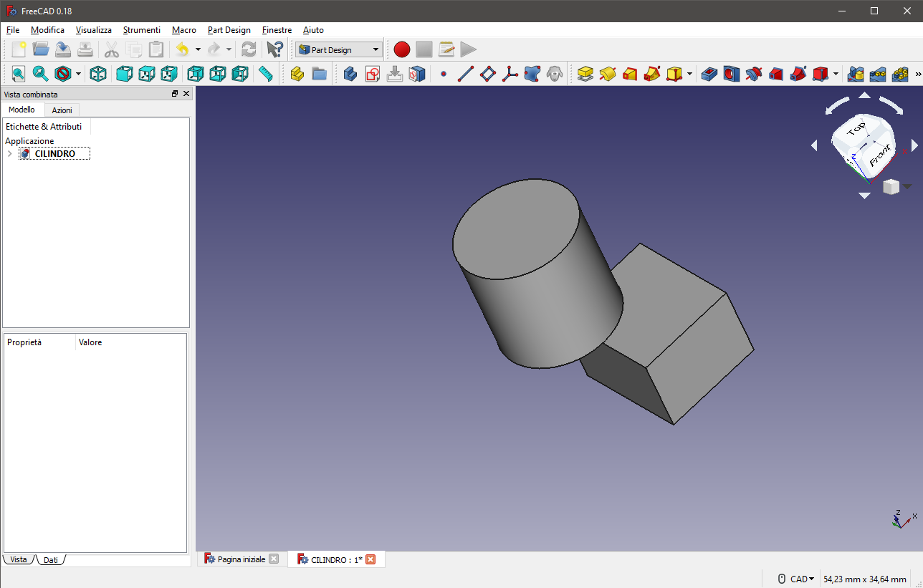Screen dimensions: 923x588
Task: Set the right view cube icon
Action: coord(169,74)
